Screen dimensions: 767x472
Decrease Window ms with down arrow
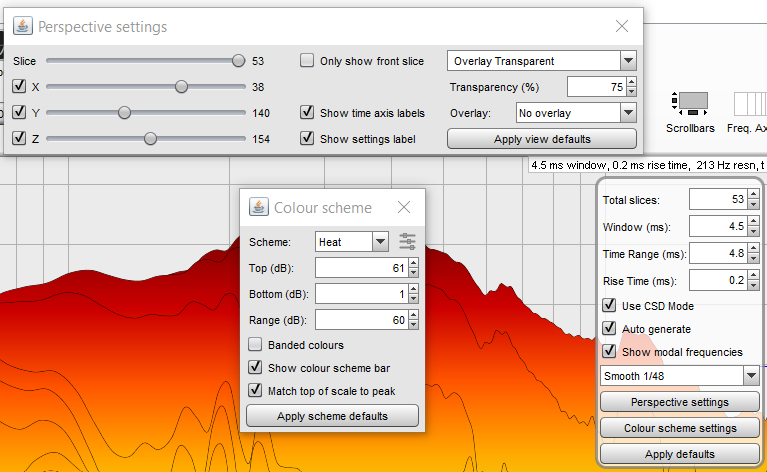[754, 231]
